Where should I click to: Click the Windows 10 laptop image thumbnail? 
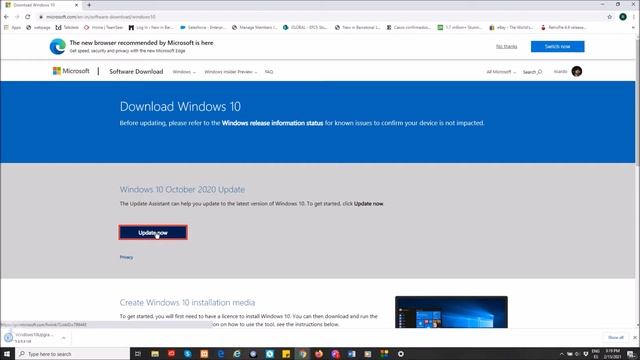pyautogui.click(x=451, y=312)
